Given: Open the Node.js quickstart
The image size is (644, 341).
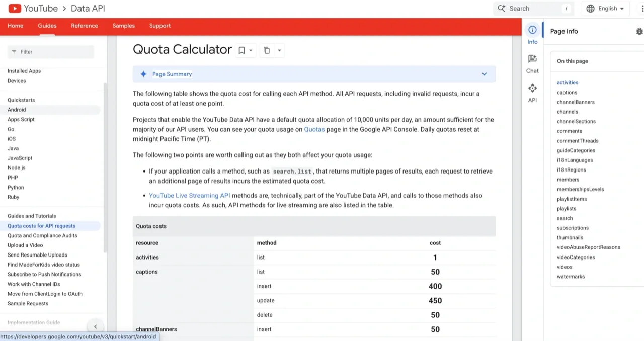Looking at the screenshot, I should (16, 168).
